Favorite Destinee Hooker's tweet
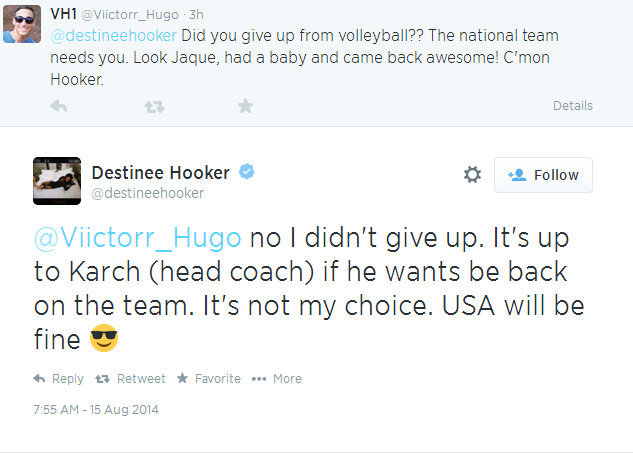The width and height of the screenshot is (633, 453). coord(208,379)
